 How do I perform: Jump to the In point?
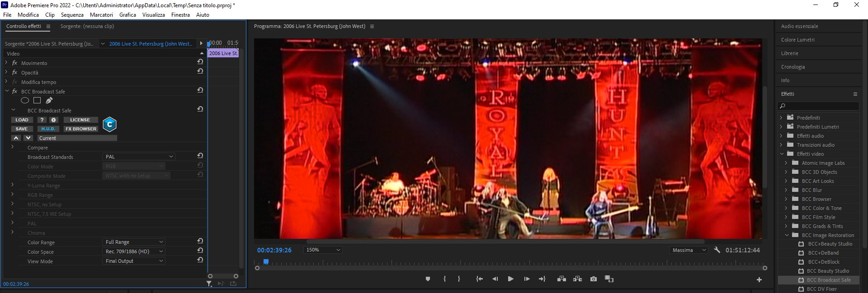[x=480, y=279]
